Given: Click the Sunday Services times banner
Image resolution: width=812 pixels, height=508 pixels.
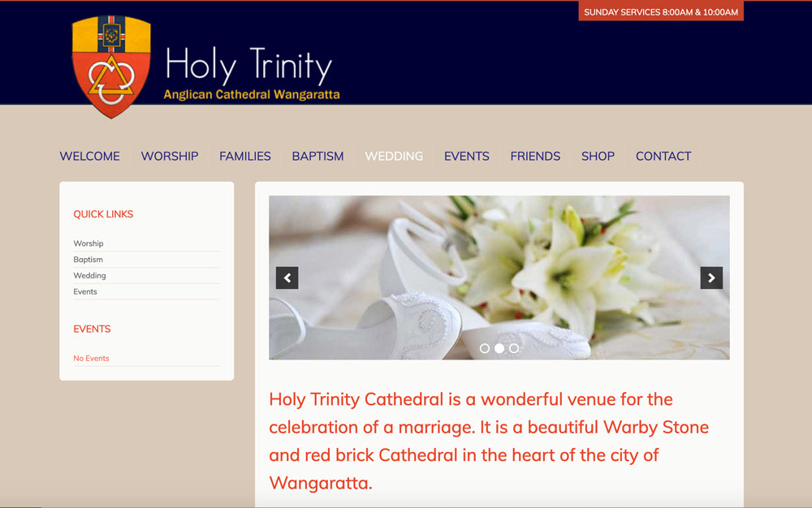Looking at the screenshot, I should click(660, 12).
